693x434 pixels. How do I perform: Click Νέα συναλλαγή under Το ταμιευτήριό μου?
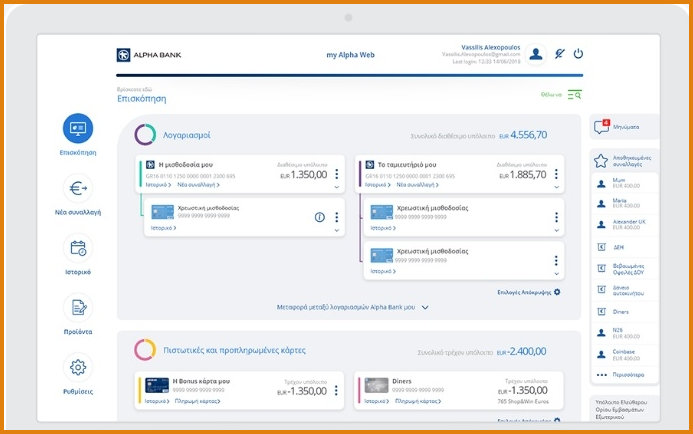[x=418, y=185]
